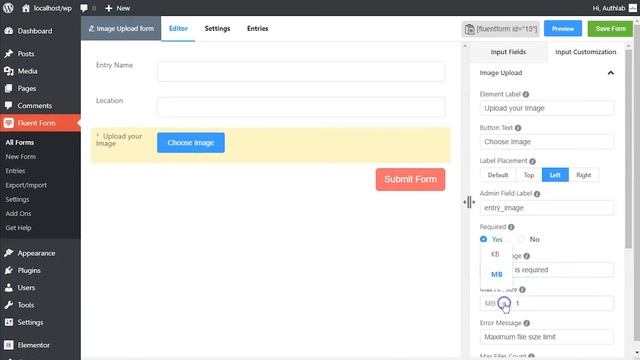Click the Error Message info icon
640x360 pixels.
pos(527,323)
